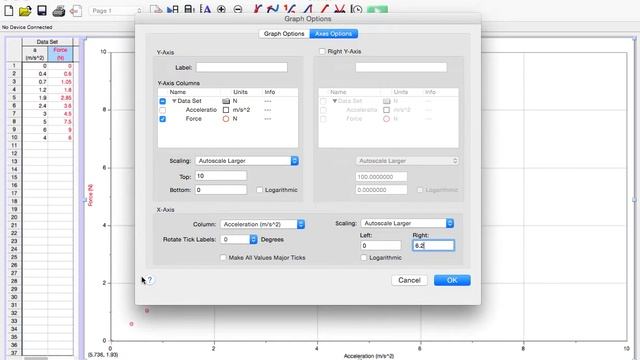Screen dimensions: 640x360
Task: Click the Y-Axis Bottom value field
Action: [221, 190]
